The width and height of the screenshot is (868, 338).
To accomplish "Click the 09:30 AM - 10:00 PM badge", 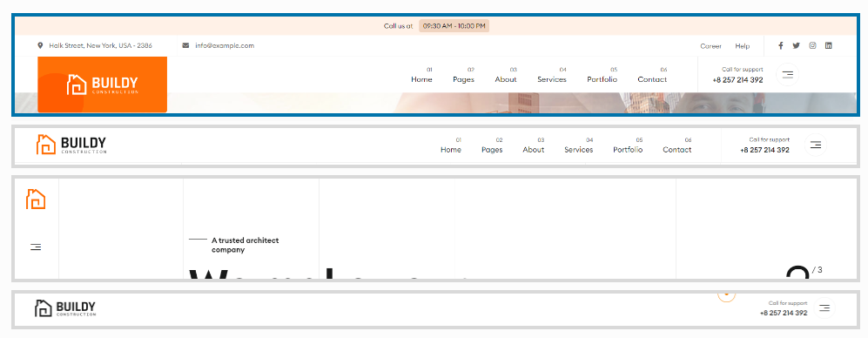I will tap(454, 26).
